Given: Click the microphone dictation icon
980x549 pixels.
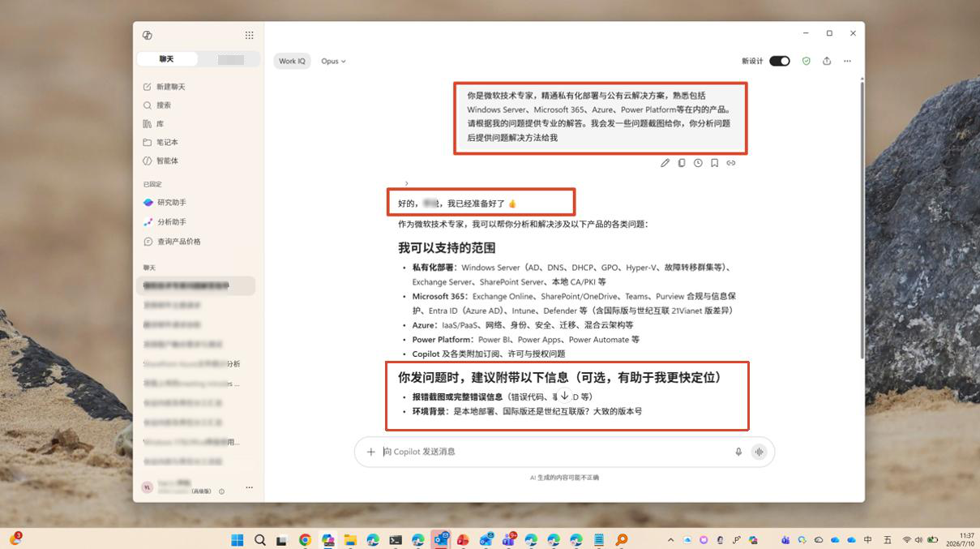Looking at the screenshot, I should click(738, 452).
